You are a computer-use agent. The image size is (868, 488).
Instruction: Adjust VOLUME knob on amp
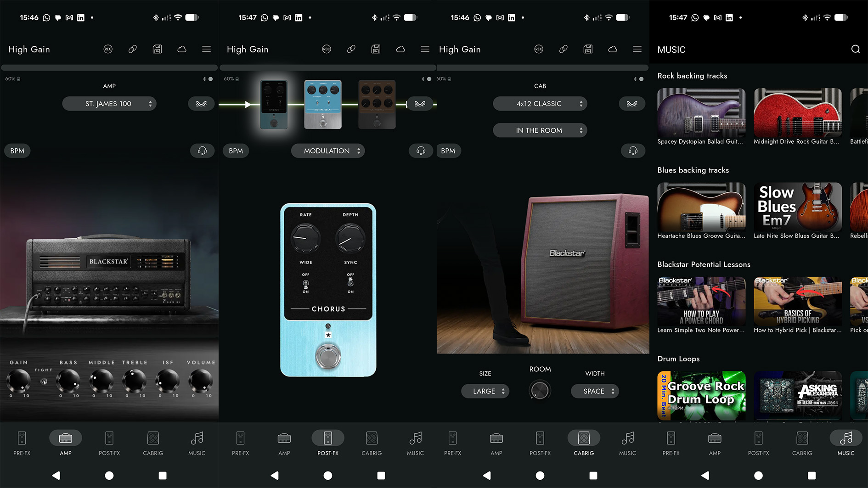click(x=201, y=381)
